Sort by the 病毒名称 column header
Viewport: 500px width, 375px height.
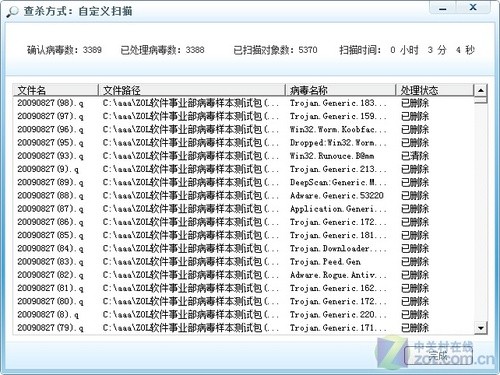(x=341, y=90)
